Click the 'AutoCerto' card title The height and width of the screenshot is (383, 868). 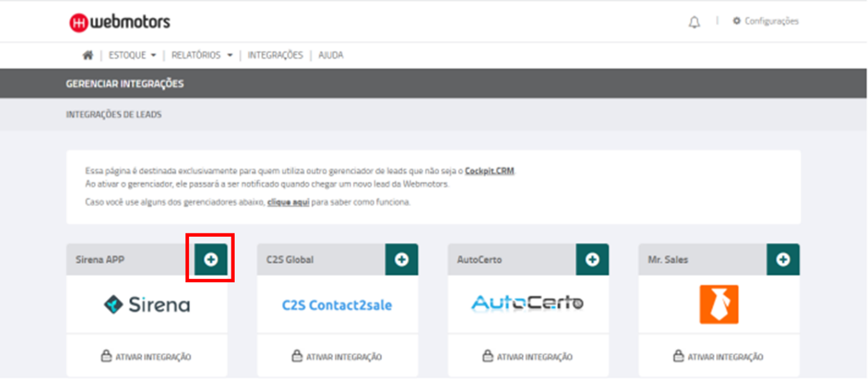480,260
